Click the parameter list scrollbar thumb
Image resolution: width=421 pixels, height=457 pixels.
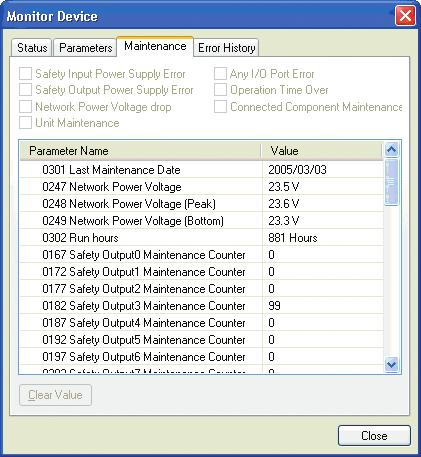pos(391,182)
